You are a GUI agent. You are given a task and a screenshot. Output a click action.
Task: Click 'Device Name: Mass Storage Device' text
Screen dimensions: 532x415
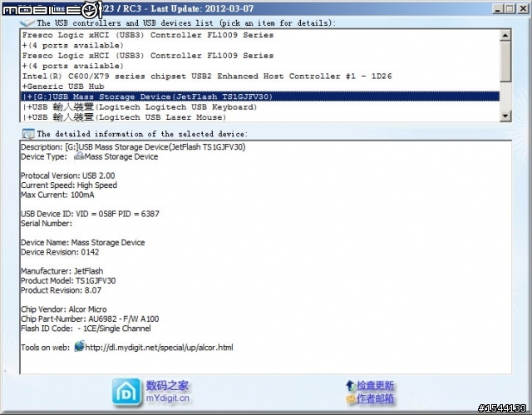click(x=83, y=243)
